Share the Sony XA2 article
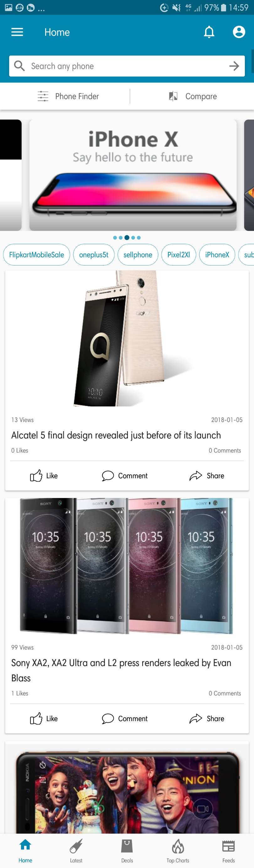Viewport: 254px width, 868px height. (207, 718)
